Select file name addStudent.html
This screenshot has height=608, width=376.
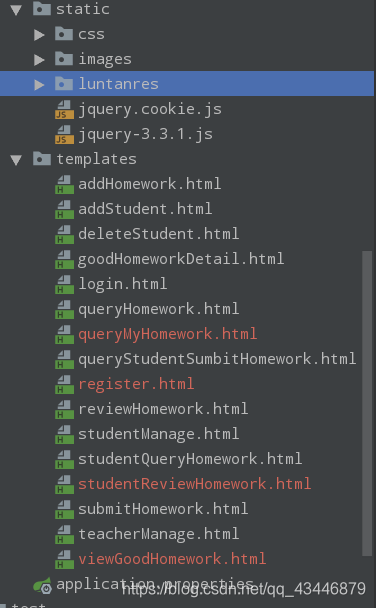point(145,209)
